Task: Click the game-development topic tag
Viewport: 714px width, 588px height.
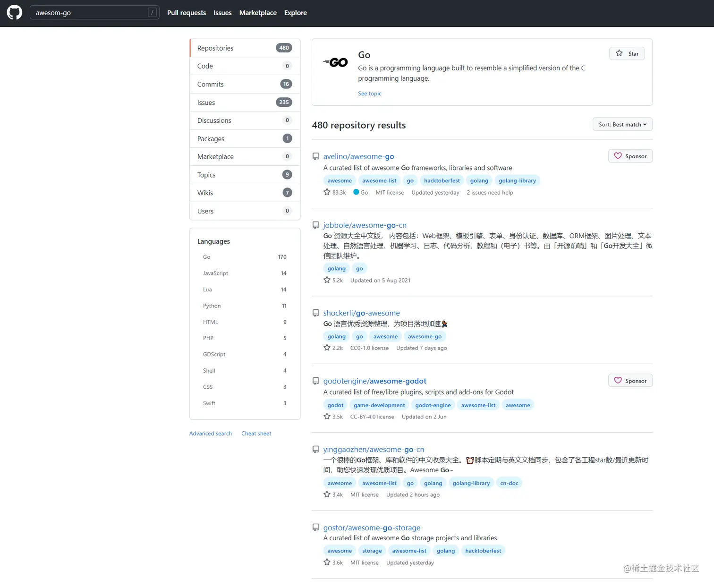Action: coord(379,405)
